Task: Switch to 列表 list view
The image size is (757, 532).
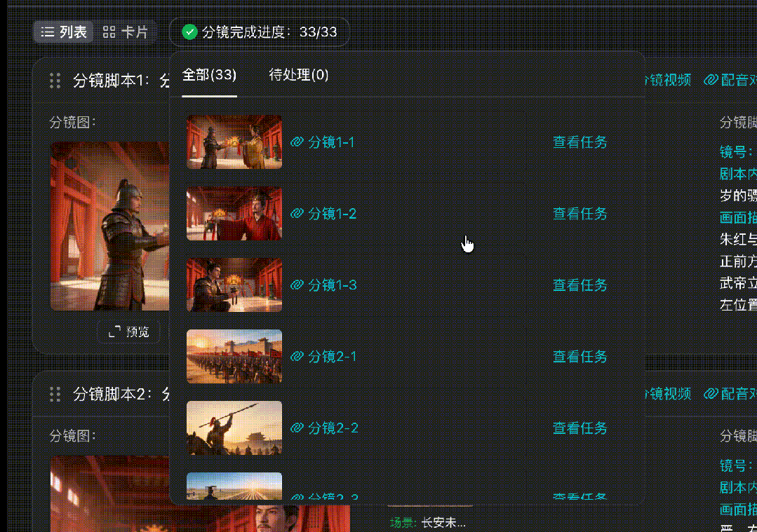Action: point(63,32)
